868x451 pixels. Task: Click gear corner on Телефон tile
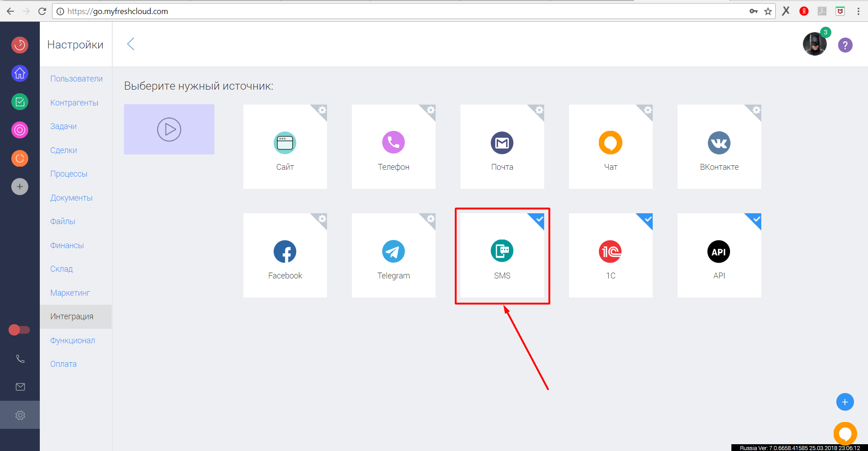tap(430, 110)
